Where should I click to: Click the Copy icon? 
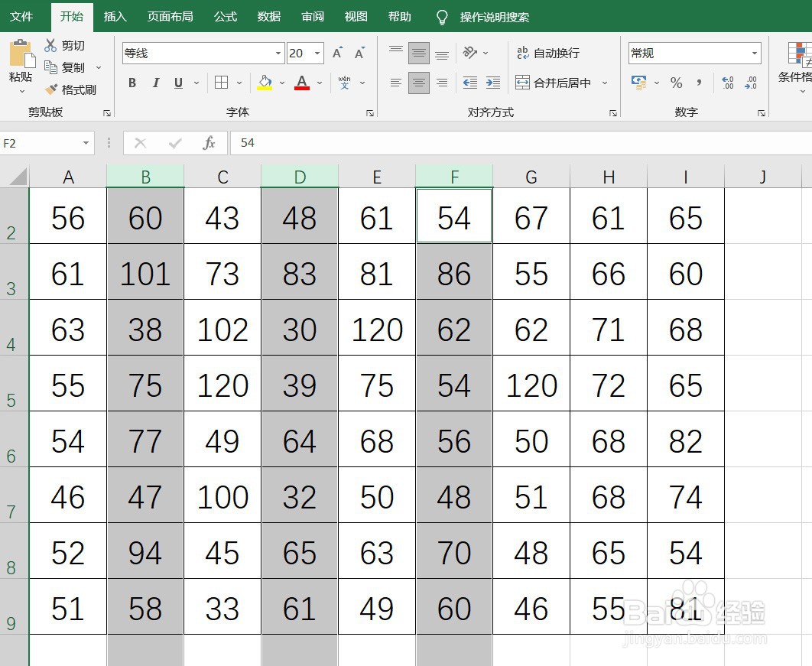[x=50, y=67]
